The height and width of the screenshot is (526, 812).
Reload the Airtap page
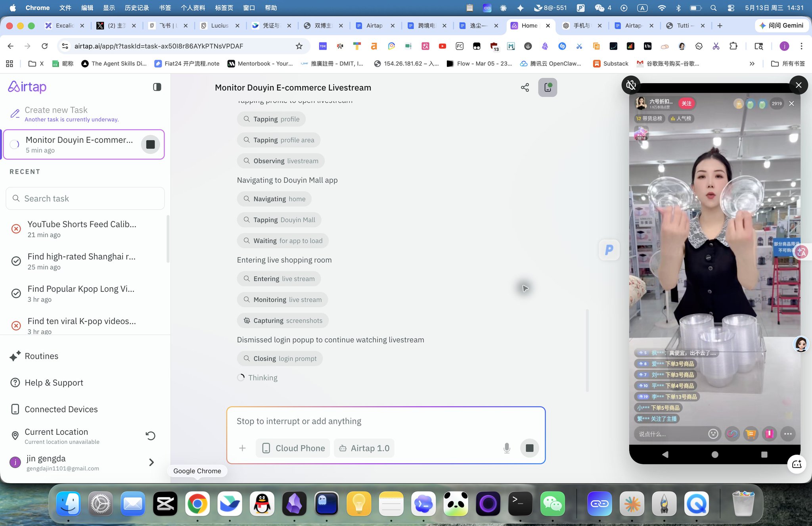click(45, 46)
